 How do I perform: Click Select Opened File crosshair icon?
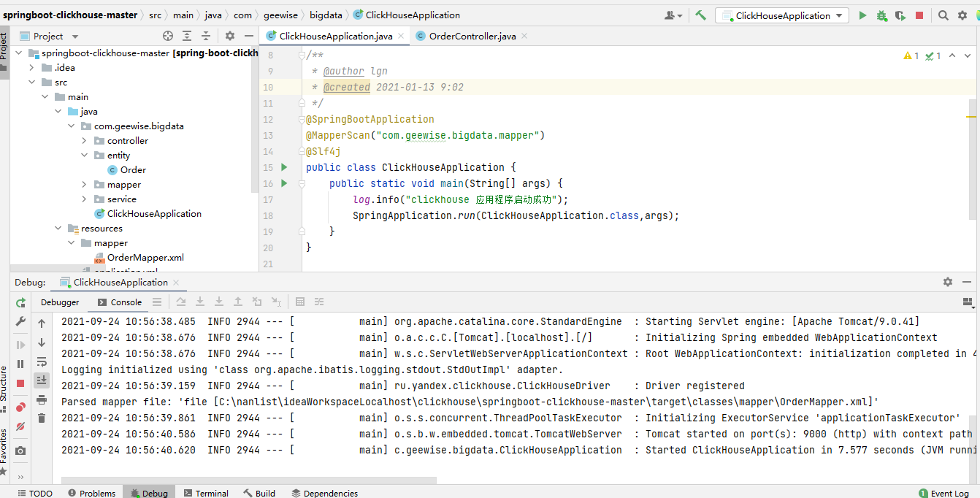coord(168,36)
